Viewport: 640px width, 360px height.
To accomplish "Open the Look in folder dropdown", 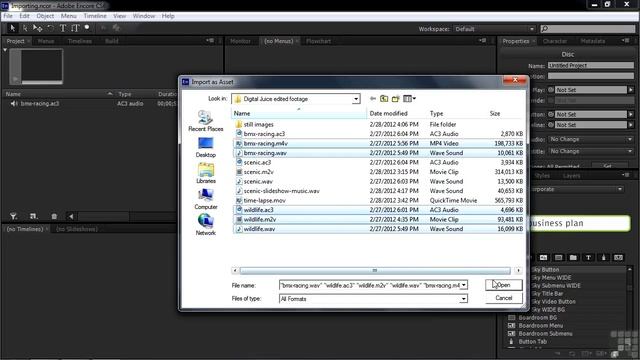I will tap(356, 99).
